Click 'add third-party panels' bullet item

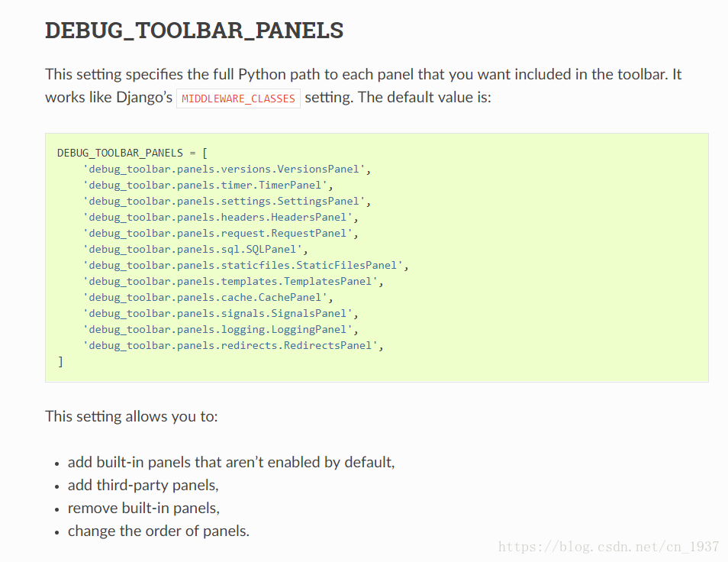143,485
